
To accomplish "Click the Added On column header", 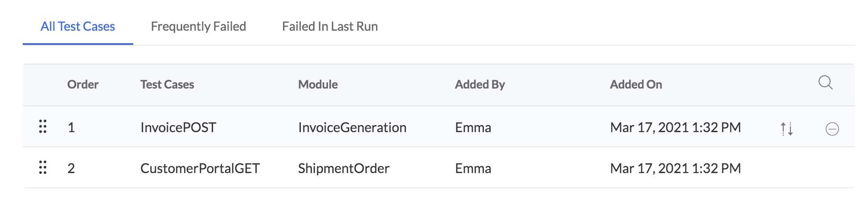I will pyautogui.click(x=636, y=85).
